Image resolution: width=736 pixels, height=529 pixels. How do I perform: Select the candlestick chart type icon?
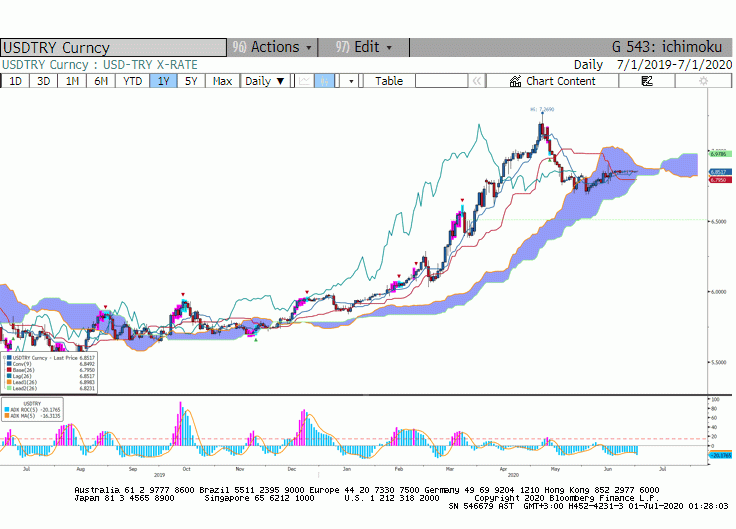(325, 81)
